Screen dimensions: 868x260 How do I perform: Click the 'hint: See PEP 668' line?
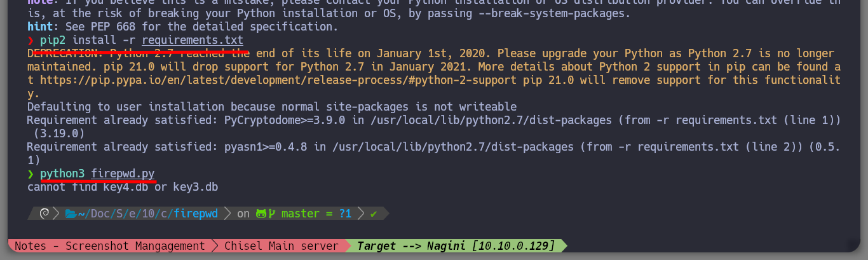tap(183, 27)
